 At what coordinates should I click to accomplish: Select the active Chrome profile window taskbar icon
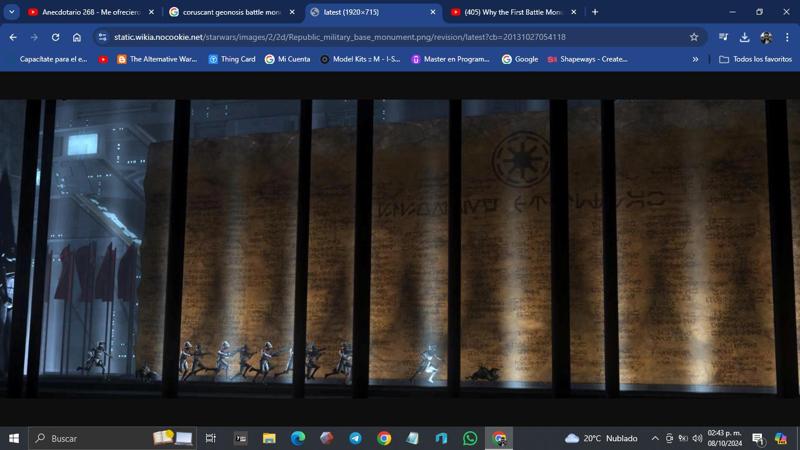[499, 438]
